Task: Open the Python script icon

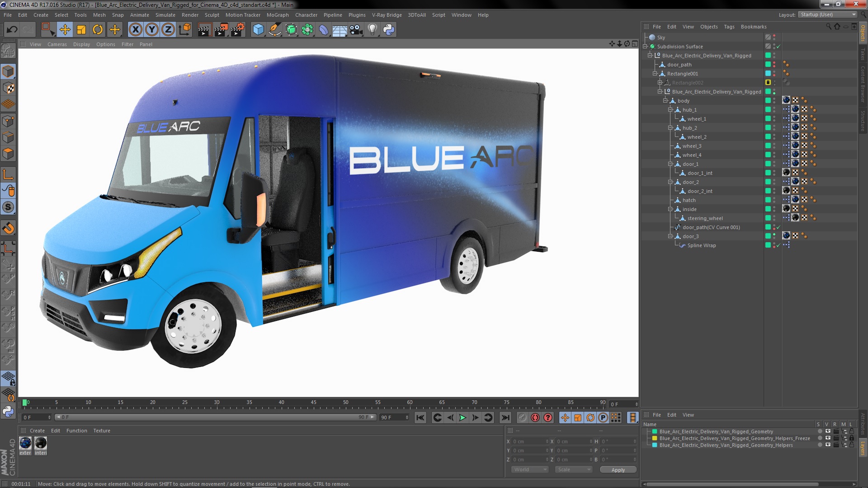Action: click(389, 30)
